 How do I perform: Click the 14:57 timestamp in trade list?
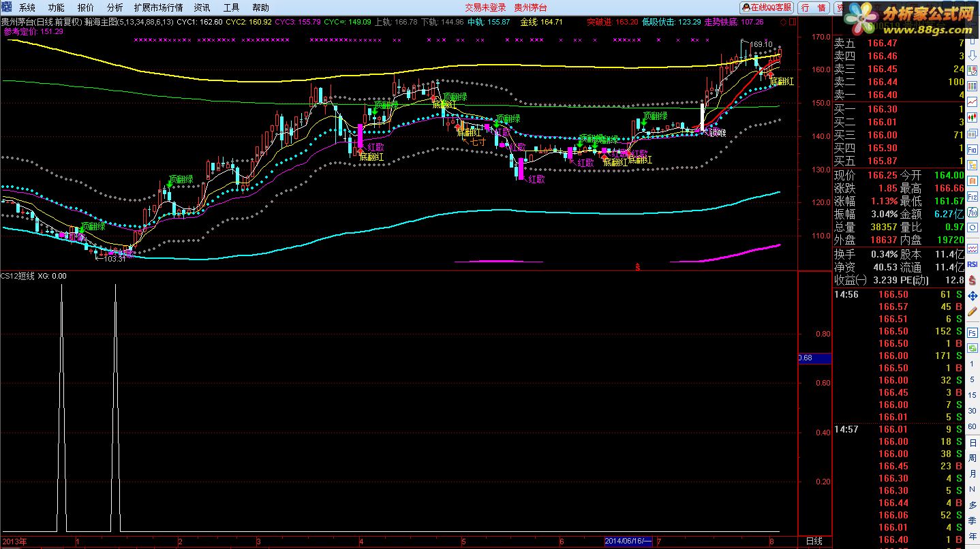coord(847,429)
